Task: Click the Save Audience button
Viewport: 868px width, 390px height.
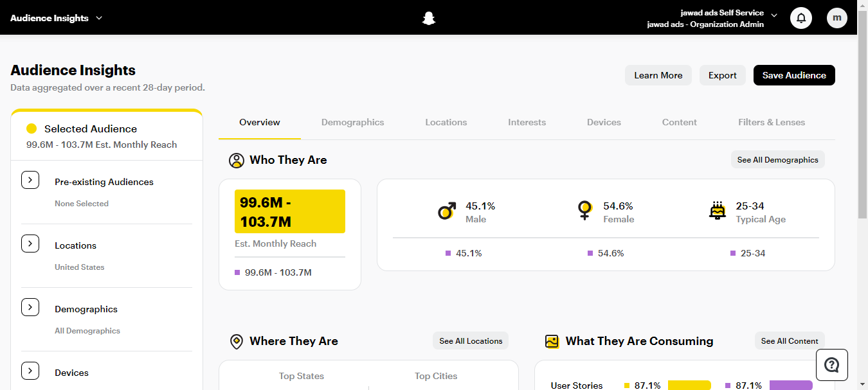Action: (794, 75)
